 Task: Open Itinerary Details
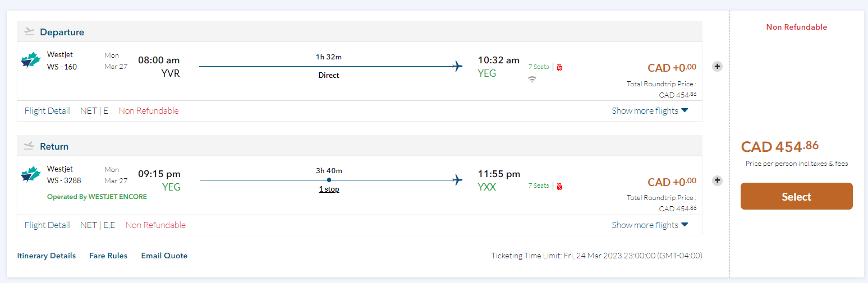(x=47, y=256)
